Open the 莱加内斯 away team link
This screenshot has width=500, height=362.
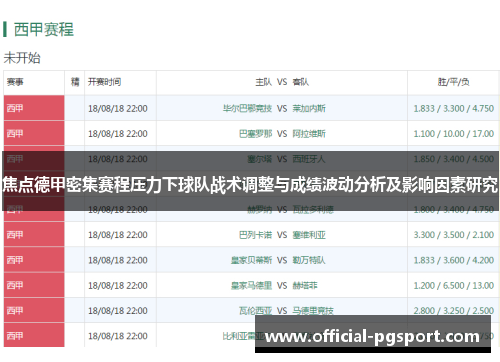[309, 108]
